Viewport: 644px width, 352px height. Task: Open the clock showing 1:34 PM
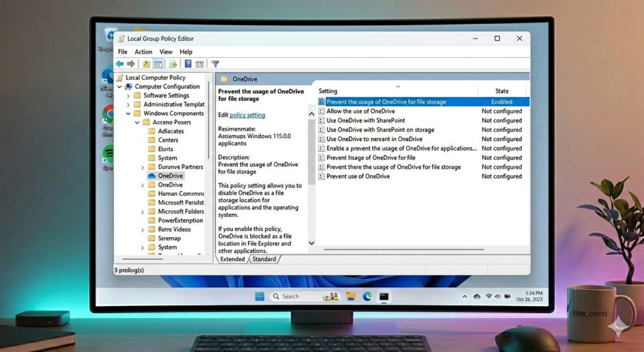(530, 296)
